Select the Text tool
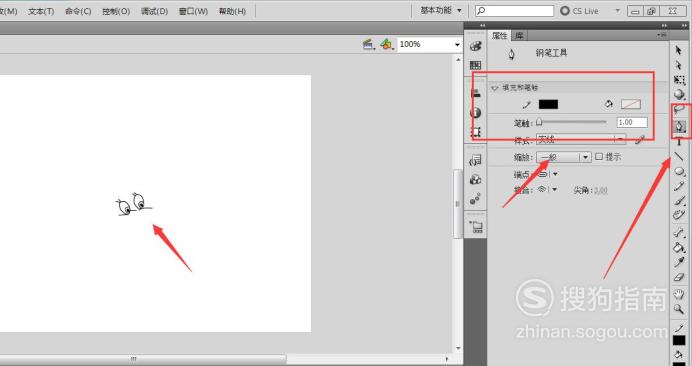 [679, 142]
